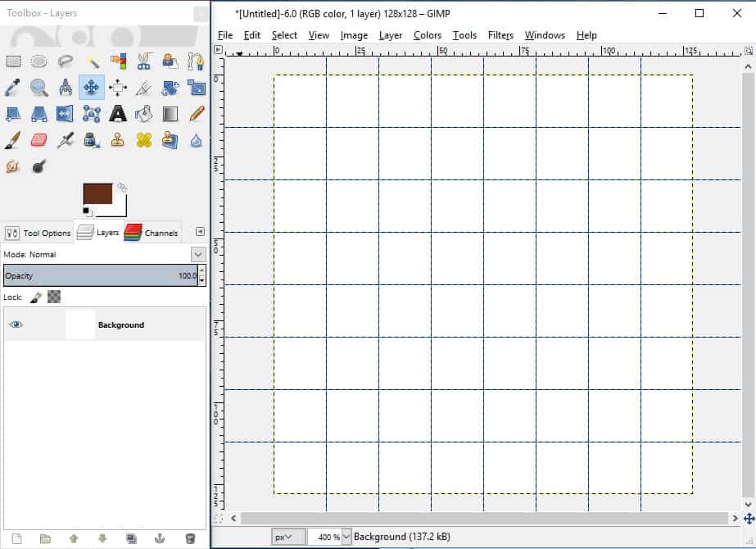Switch to the Tool Options tab
The image size is (756, 549).
pyautogui.click(x=38, y=233)
